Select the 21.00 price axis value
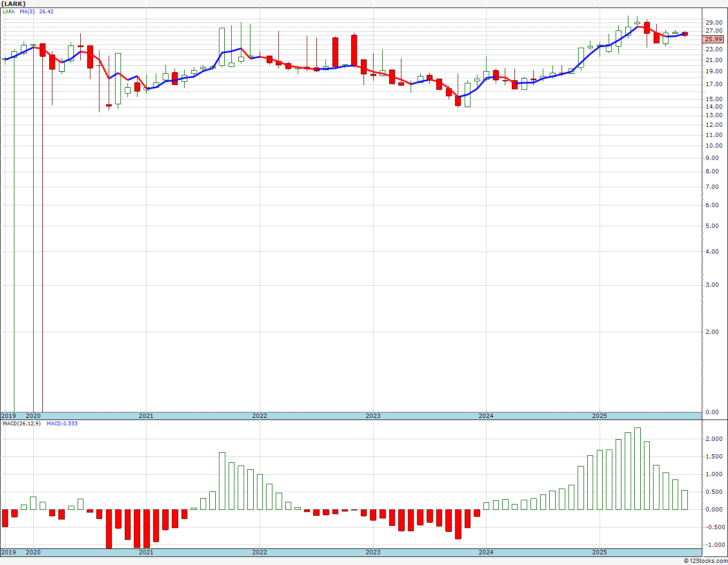Screen dimensions: 728x565 pyautogui.click(x=714, y=60)
